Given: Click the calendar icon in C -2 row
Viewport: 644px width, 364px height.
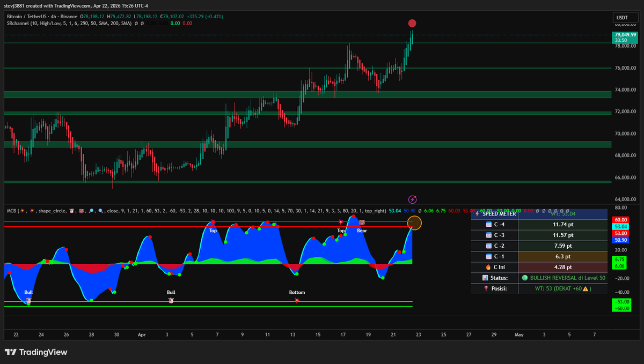Looking at the screenshot, I should click(x=488, y=246).
